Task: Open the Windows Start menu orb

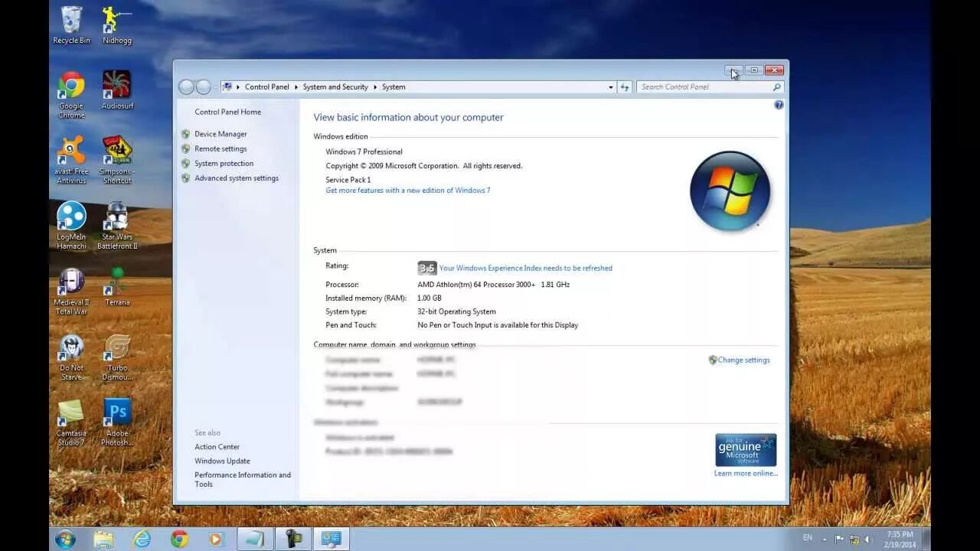Action: (65, 539)
